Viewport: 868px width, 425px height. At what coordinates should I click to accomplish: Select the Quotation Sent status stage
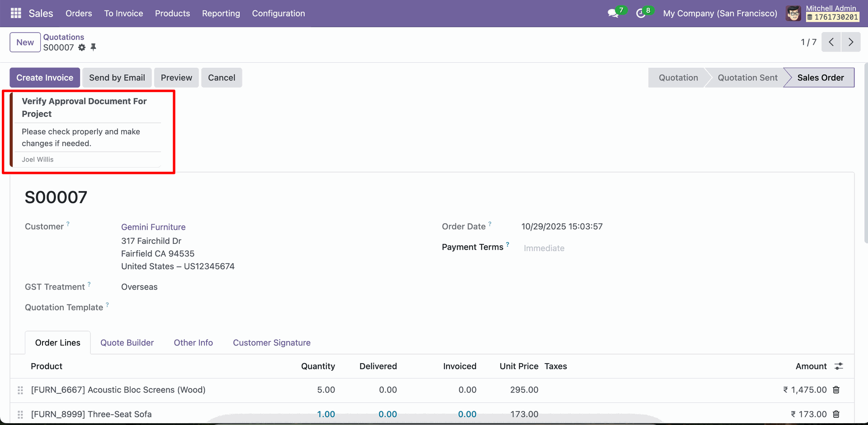(747, 78)
